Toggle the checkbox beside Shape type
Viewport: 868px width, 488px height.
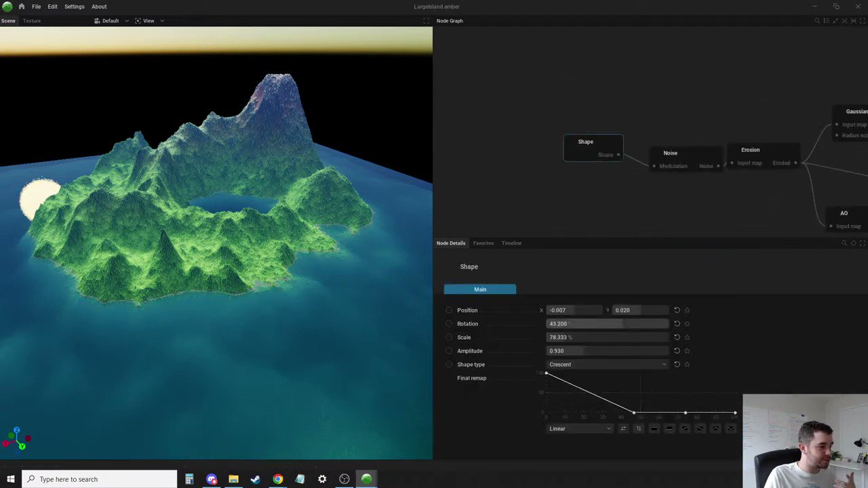[449, 364]
